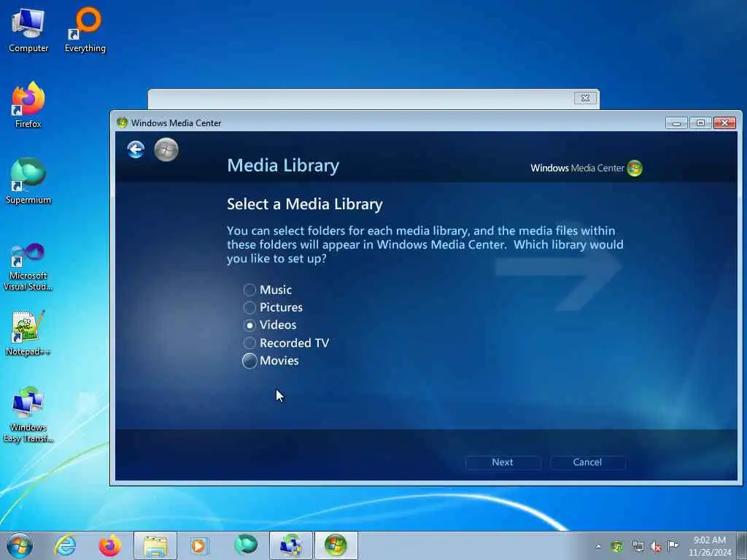This screenshot has width=747, height=560.
Task: Click the Windows Media Center title bar icon
Action: coord(122,122)
